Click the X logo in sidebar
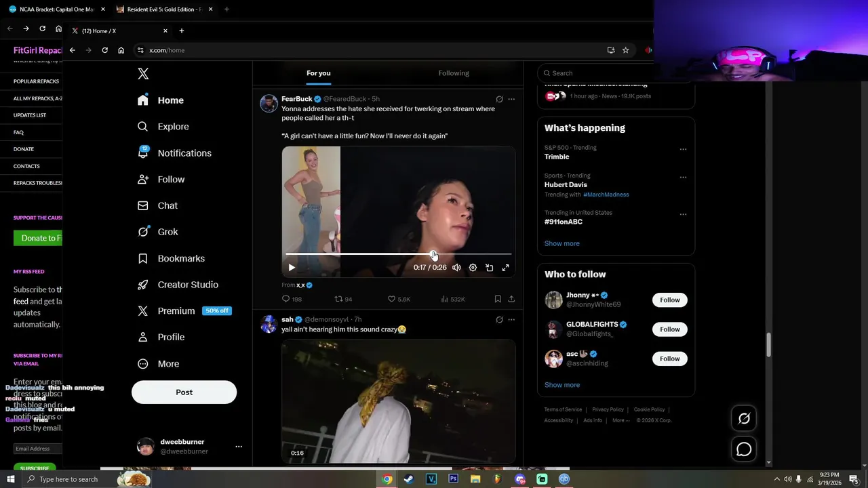Image resolution: width=868 pixels, height=488 pixels. pos(143,74)
